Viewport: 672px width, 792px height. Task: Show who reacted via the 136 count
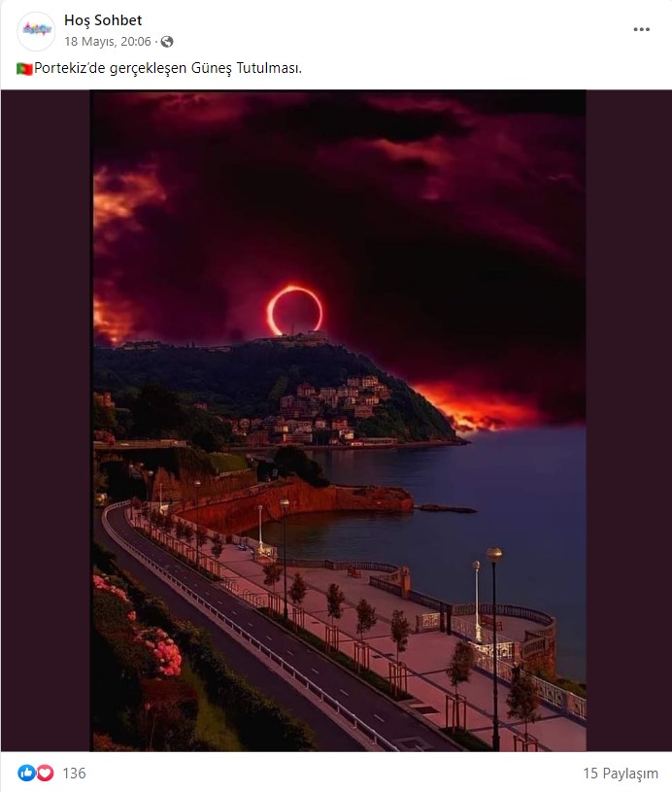[74, 773]
